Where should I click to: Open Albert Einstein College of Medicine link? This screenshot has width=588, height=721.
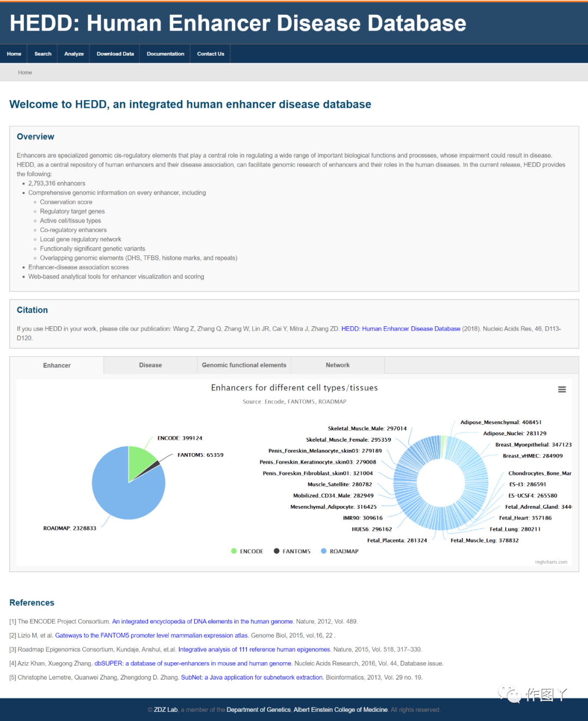click(x=341, y=710)
